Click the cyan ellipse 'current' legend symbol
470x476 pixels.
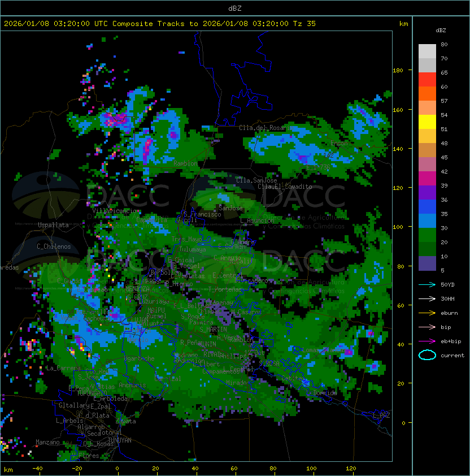[427, 355]
